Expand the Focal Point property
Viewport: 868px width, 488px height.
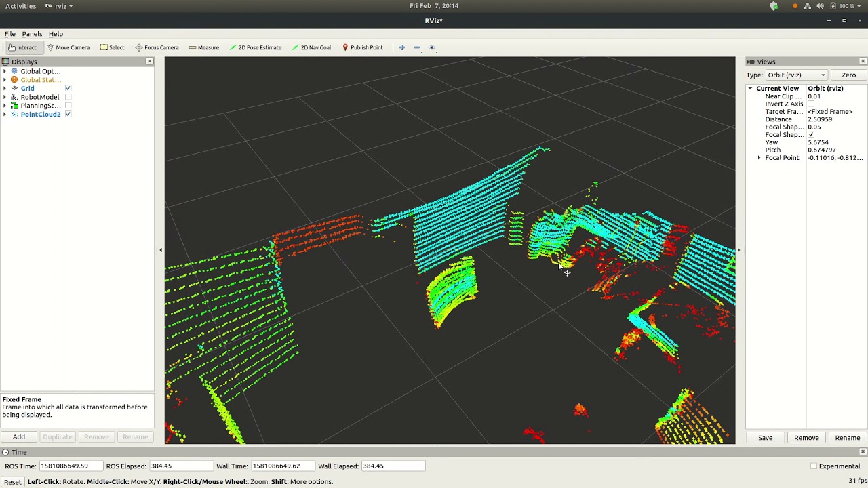759,158
